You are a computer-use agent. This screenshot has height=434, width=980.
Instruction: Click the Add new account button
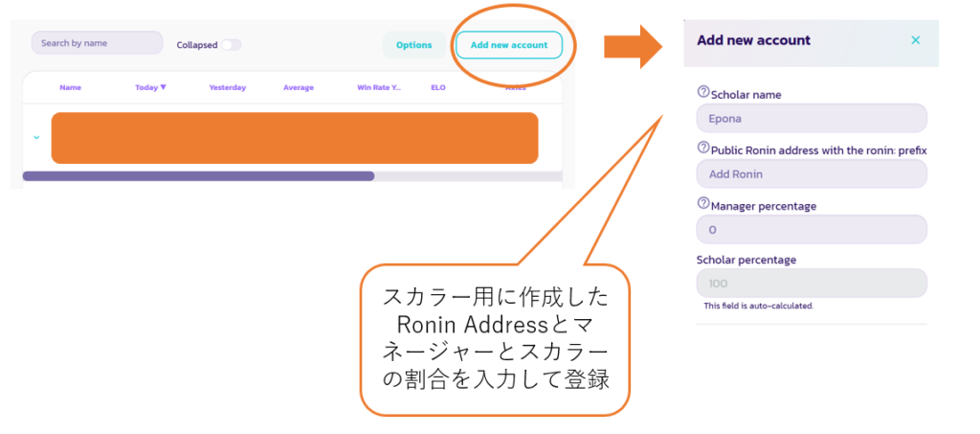tap(508, 45)
